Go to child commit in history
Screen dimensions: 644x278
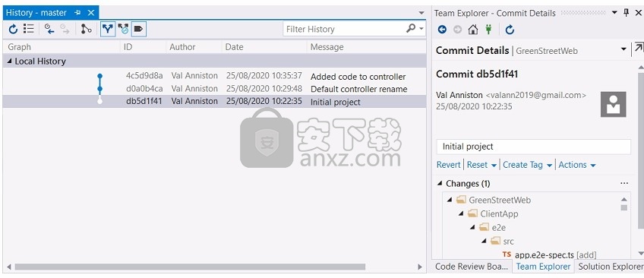49,29
